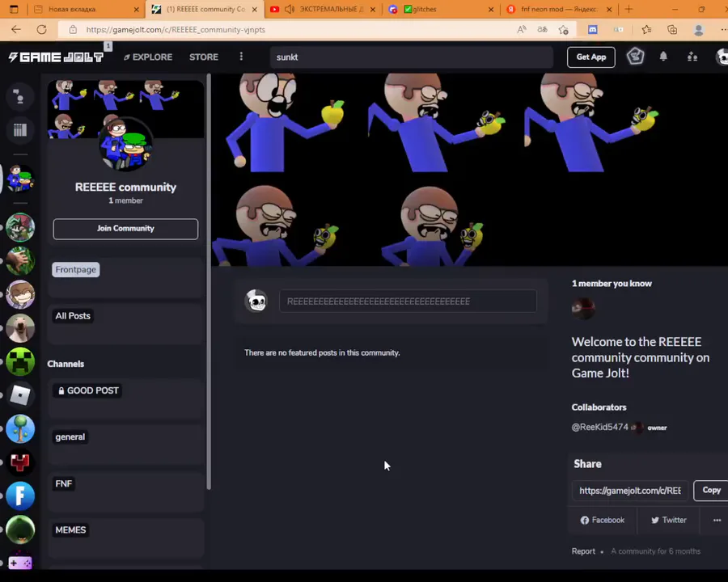The height and width of the screenshot is (582, 728).
Task: Share the community on Facebook
Action: [x=602, y=521]
